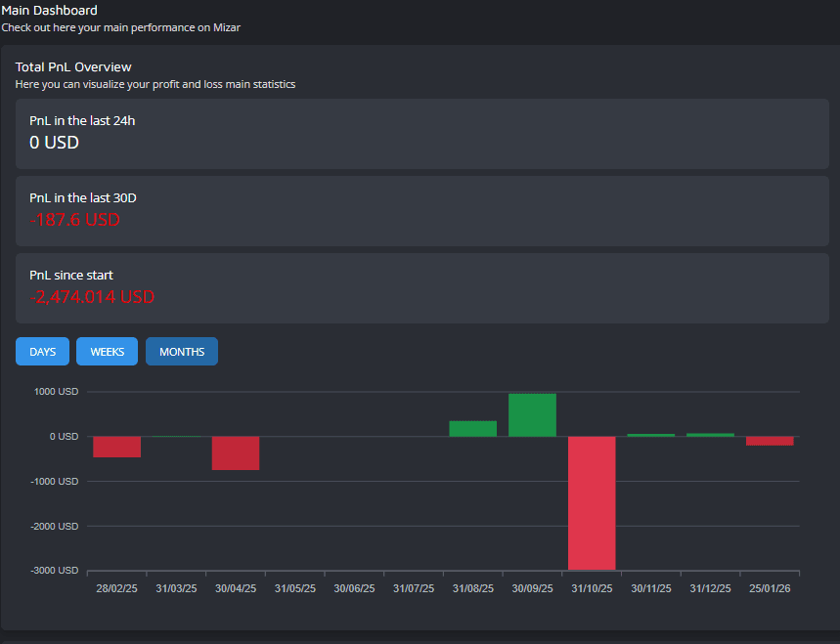Select the red bar for 25/01/26

769,441
